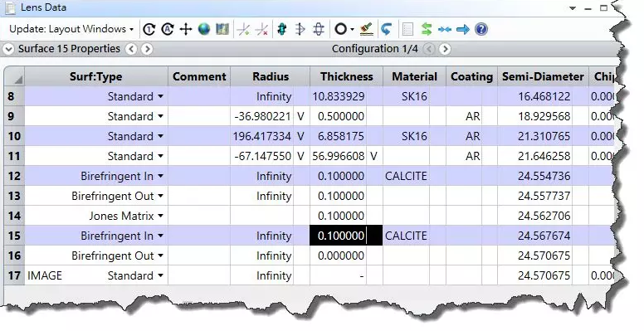Click the V solve box next to radius 196.417334
The height and width of the screenshot is (331, 644).
pyautogui.click(x=301, y=136)
